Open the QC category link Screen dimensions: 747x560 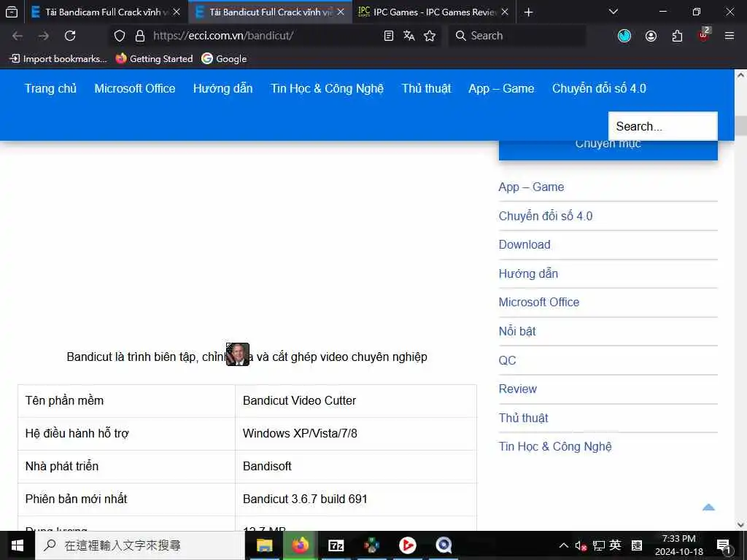(508, 360)
